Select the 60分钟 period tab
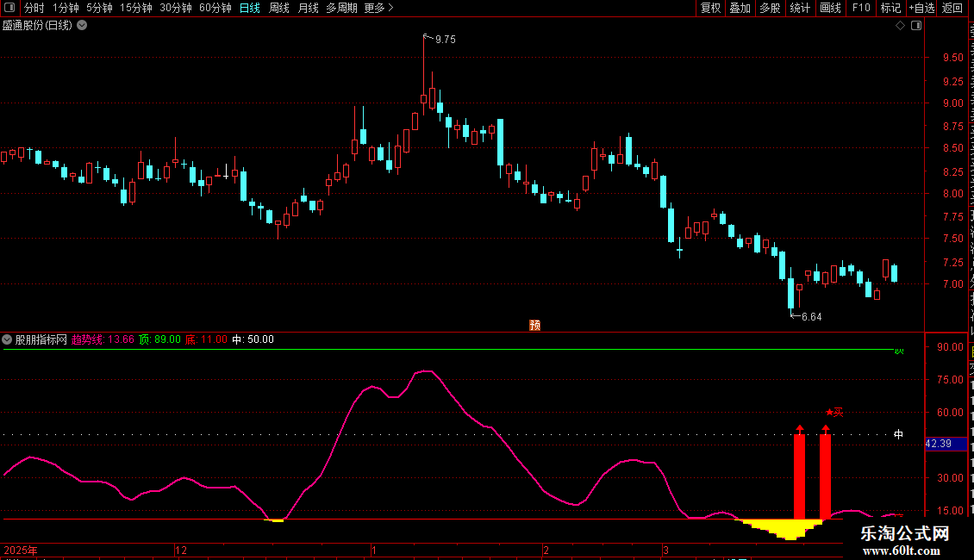The image size is (974, 560). [x=215, y=9]
